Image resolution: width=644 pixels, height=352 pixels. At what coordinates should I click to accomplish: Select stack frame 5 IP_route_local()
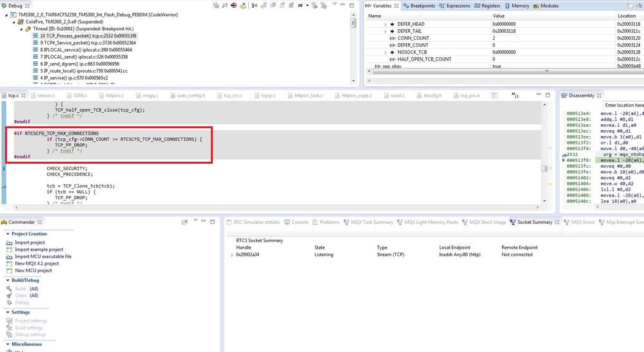click(x=80, y=71)
